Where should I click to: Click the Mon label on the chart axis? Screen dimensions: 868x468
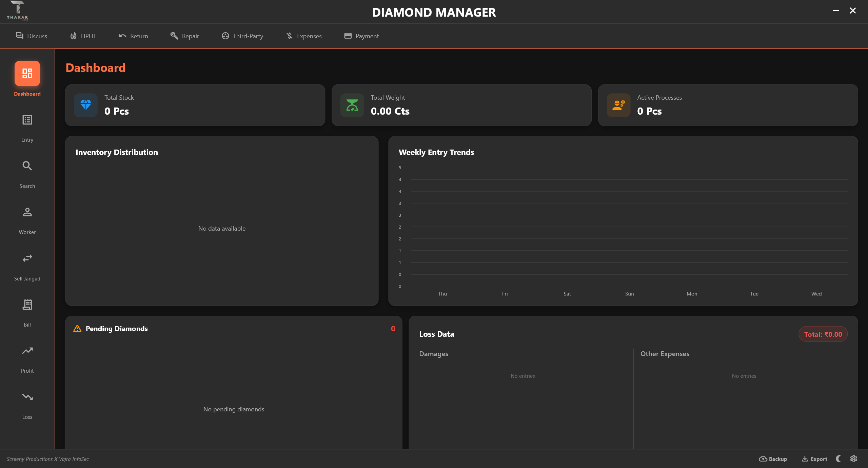point(692,294)
